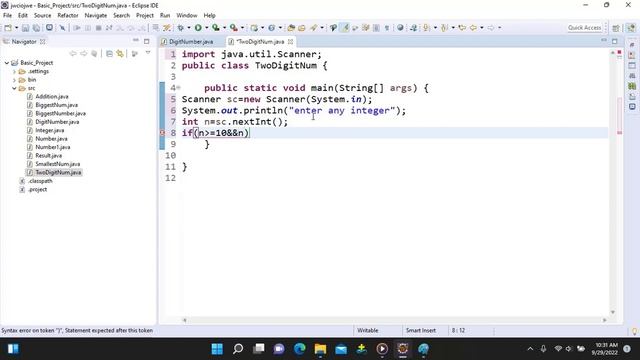
Task: Click the Quick Access search field
Action: 585,28
